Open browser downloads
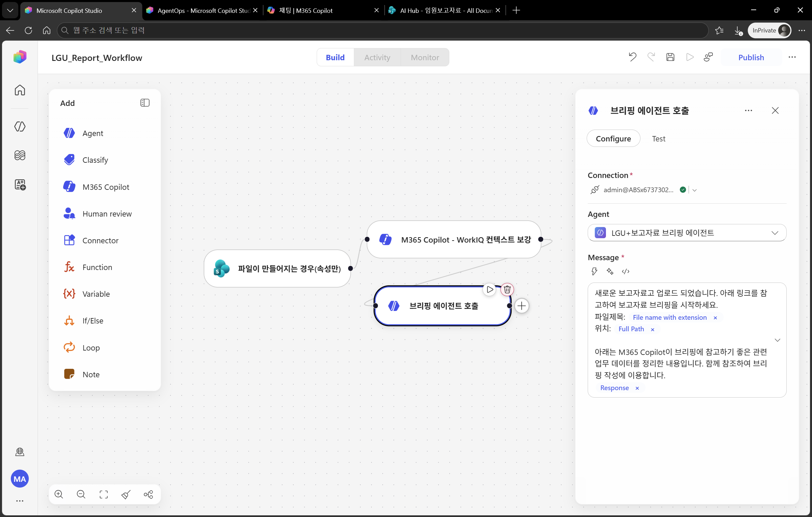The height and width of the screenshot is (517, 812). point(738,30)
